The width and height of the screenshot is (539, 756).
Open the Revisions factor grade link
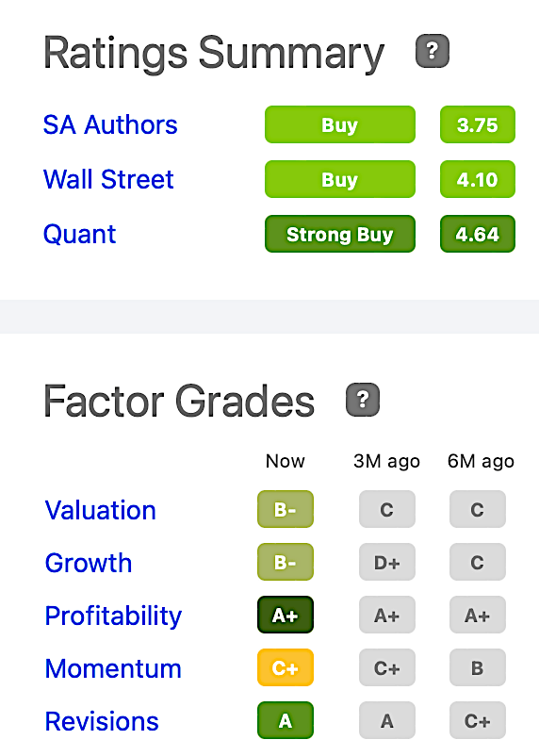point(102,721)
